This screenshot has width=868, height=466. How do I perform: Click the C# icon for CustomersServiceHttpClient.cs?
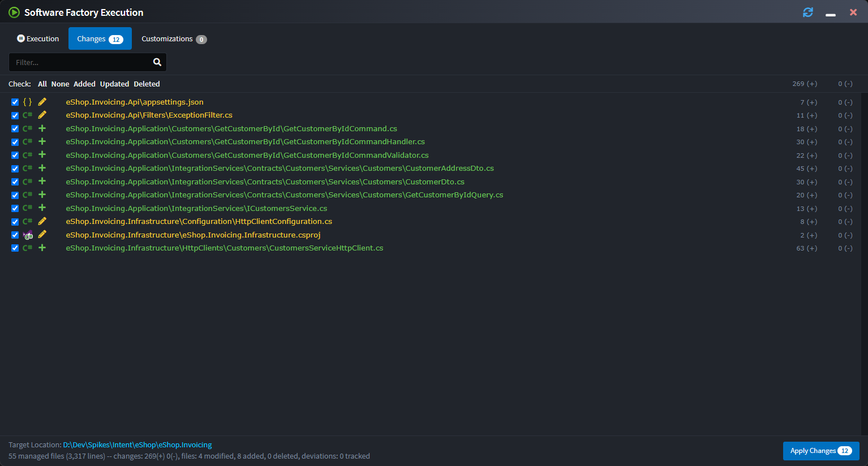click(27, 248)
